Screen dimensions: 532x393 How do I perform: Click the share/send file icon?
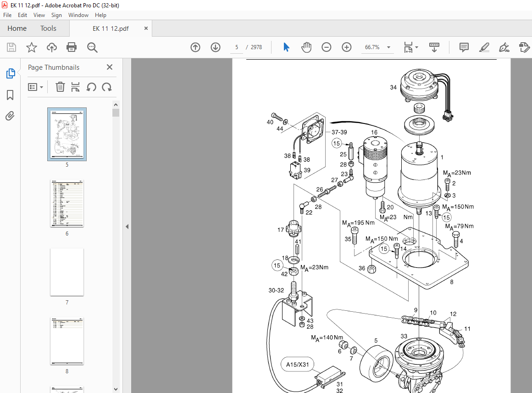pyautogui.click(x=524, y=47)
